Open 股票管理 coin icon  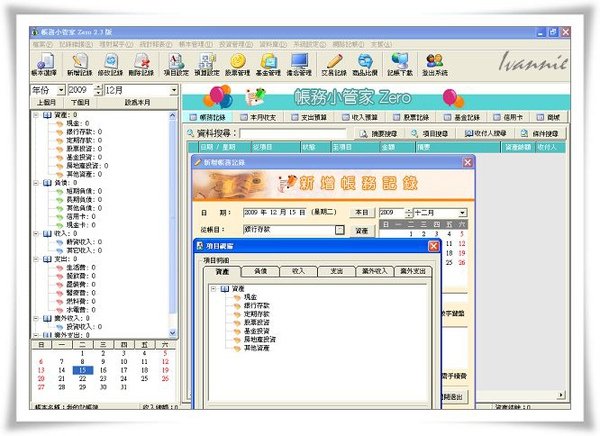tap(238, 64)
